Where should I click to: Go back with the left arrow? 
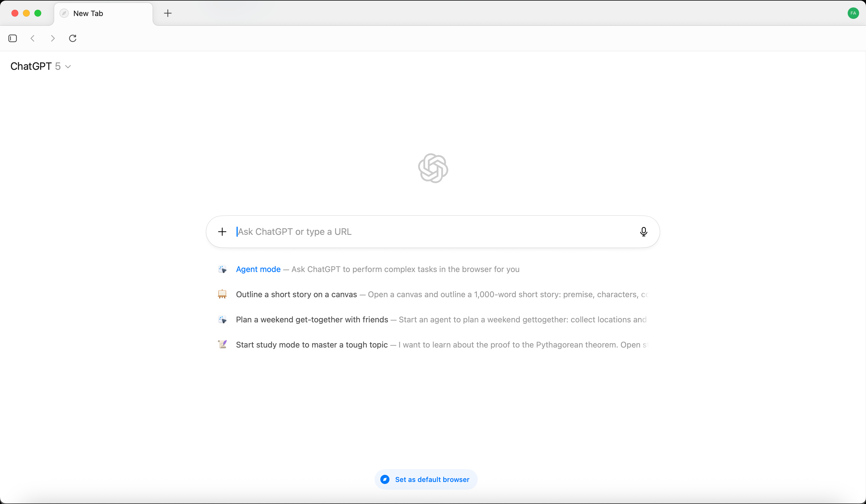33,38
